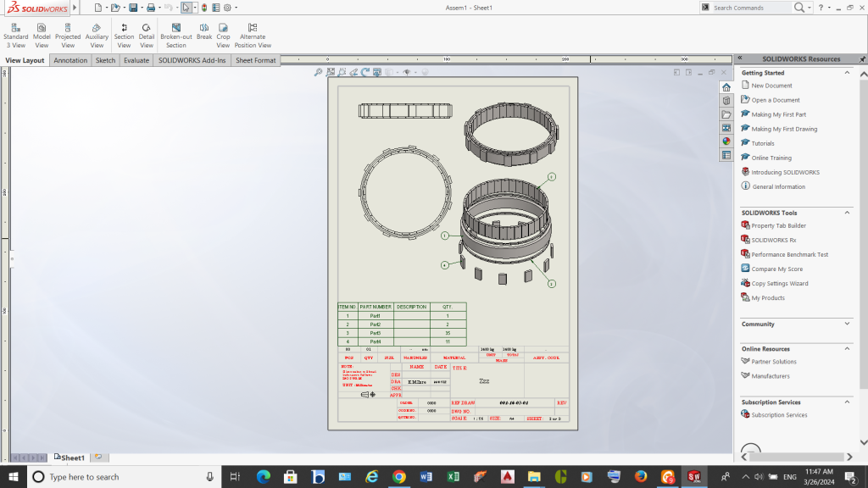Switch to the Annotation tab
The width and height of the screenshot is (868, 488).
(x=70, y=60)
